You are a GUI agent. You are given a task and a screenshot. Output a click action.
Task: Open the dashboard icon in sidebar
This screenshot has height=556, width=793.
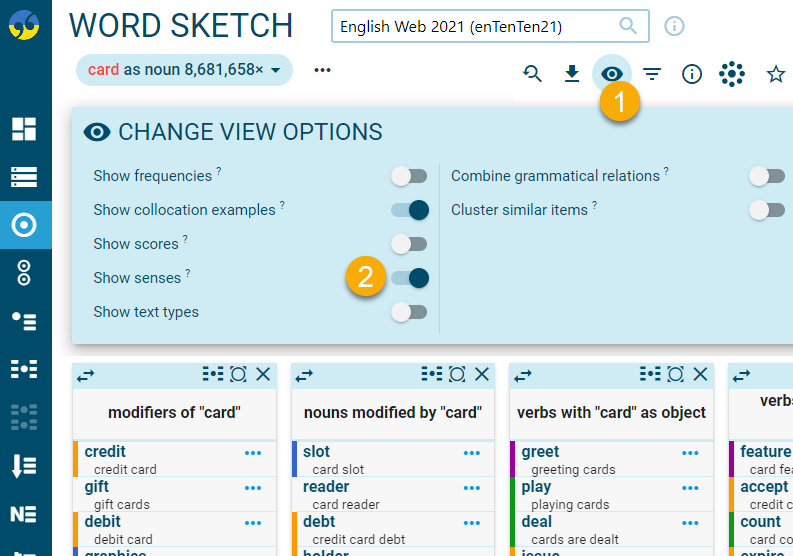coord(24,129)
